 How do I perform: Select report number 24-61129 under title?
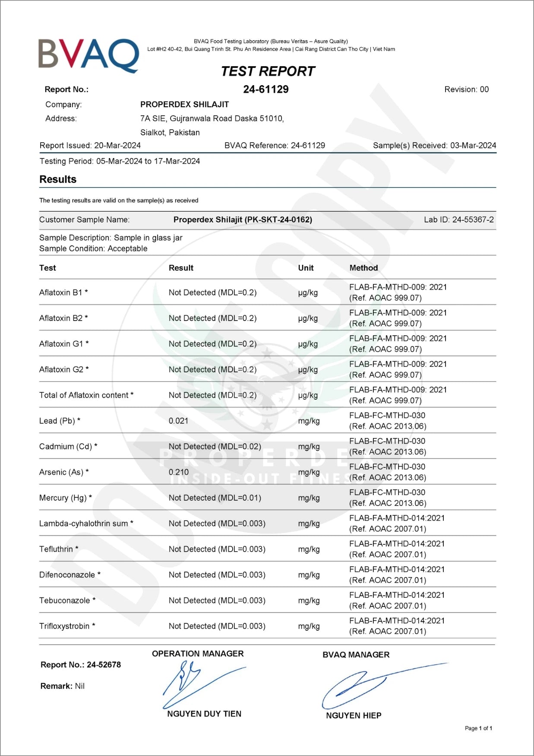[266, 89]
